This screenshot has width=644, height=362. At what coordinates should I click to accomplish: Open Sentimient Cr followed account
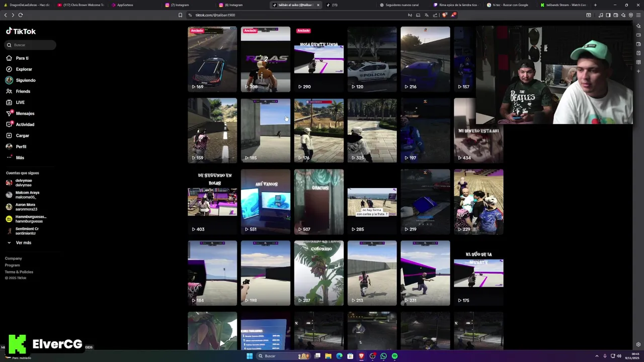coord(22,231)
